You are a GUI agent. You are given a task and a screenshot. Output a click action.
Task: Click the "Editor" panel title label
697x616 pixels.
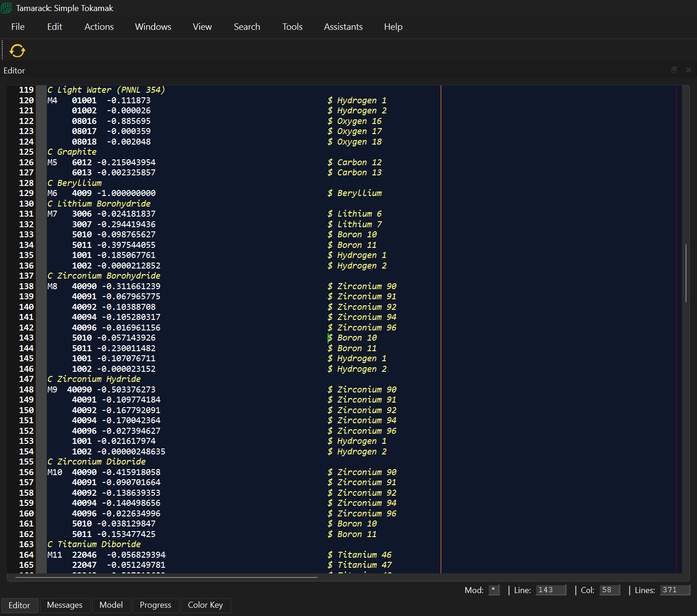[x=14, y=71]
